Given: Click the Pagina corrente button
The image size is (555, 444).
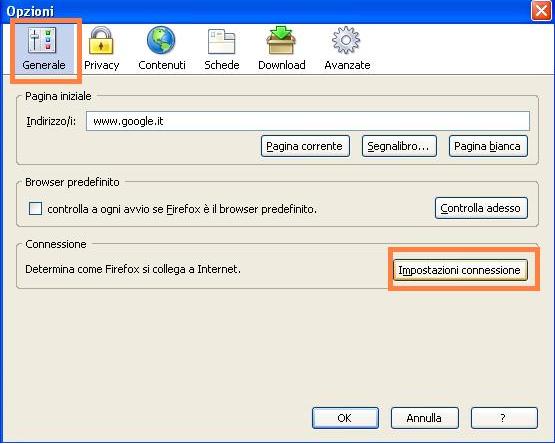Looking at the screenshot, I should coord(305,146).
